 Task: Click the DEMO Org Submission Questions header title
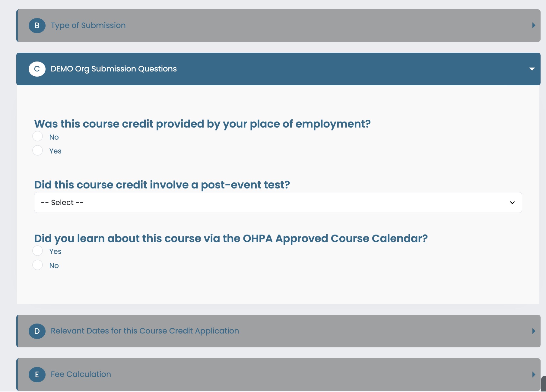pos(114,69)
